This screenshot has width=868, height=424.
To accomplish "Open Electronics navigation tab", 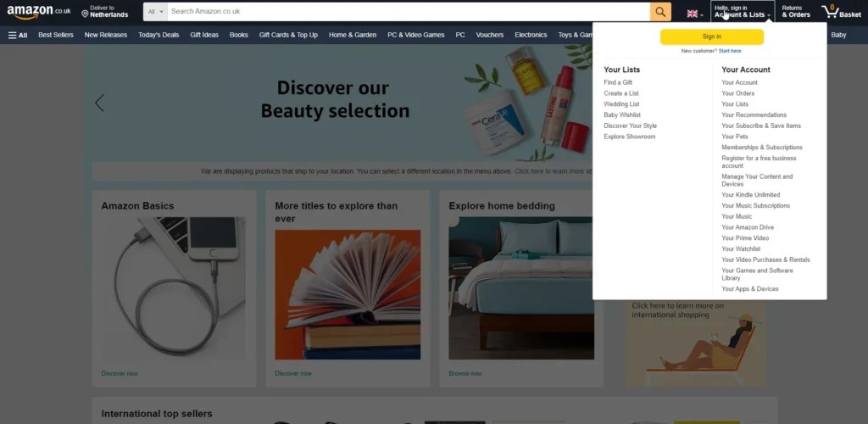I will [531, 35].
